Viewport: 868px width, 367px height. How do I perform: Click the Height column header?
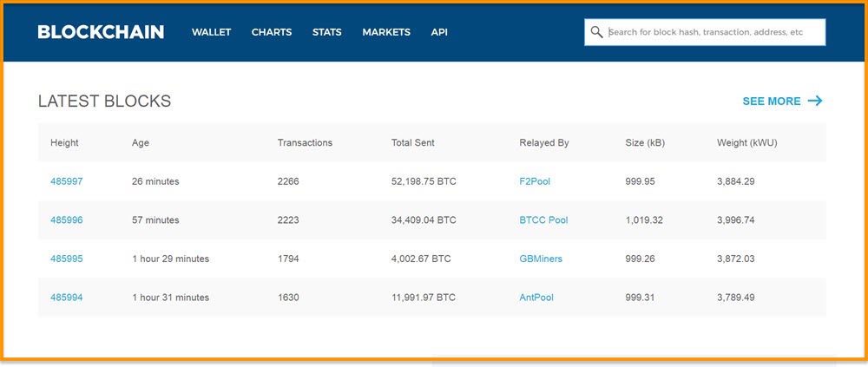pyautogui.click(x=64, y=143)
